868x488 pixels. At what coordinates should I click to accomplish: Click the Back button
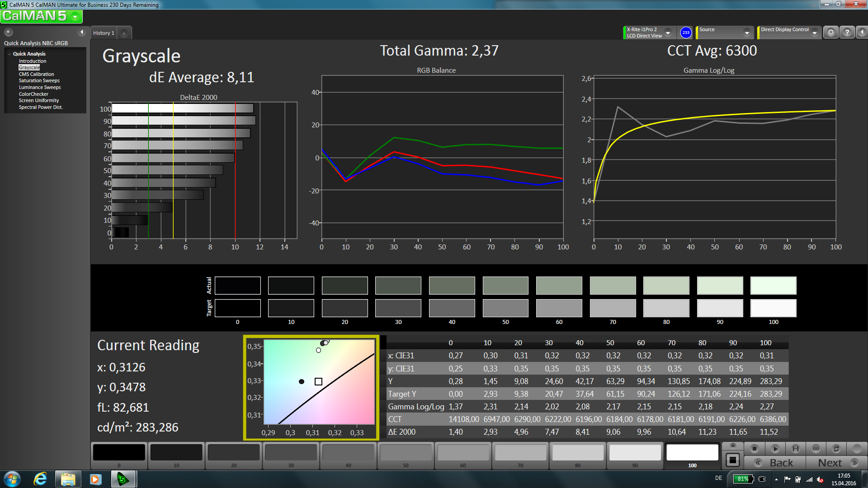[x=781, y=463]
